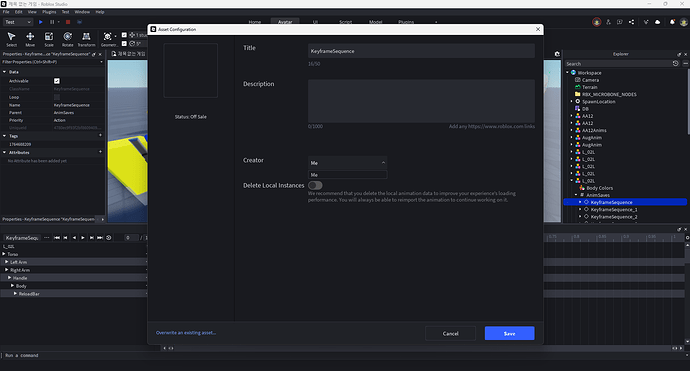Open the Window menu

tap(82, 12)
